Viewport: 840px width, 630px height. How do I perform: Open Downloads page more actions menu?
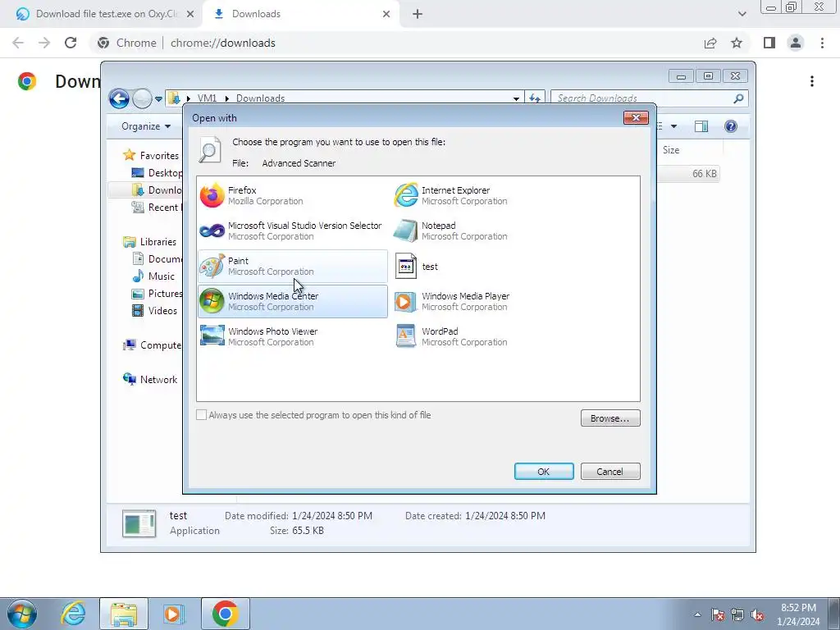pos(812,81)
